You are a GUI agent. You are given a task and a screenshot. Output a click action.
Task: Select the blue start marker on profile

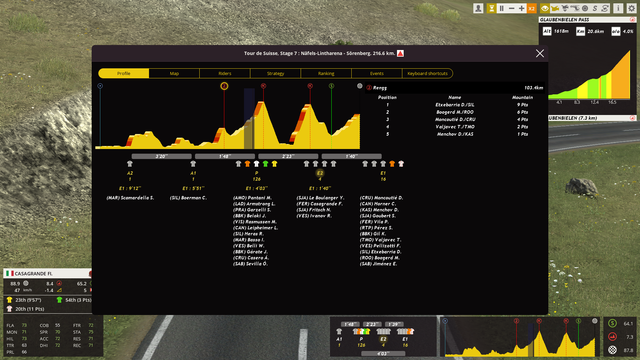(100, 86)
